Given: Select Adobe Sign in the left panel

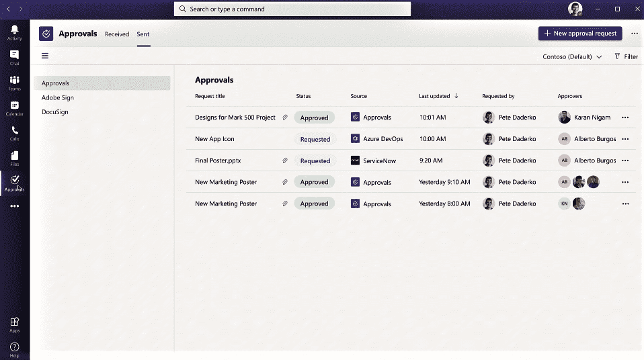Looking at the screenshot, I should 58,98.
